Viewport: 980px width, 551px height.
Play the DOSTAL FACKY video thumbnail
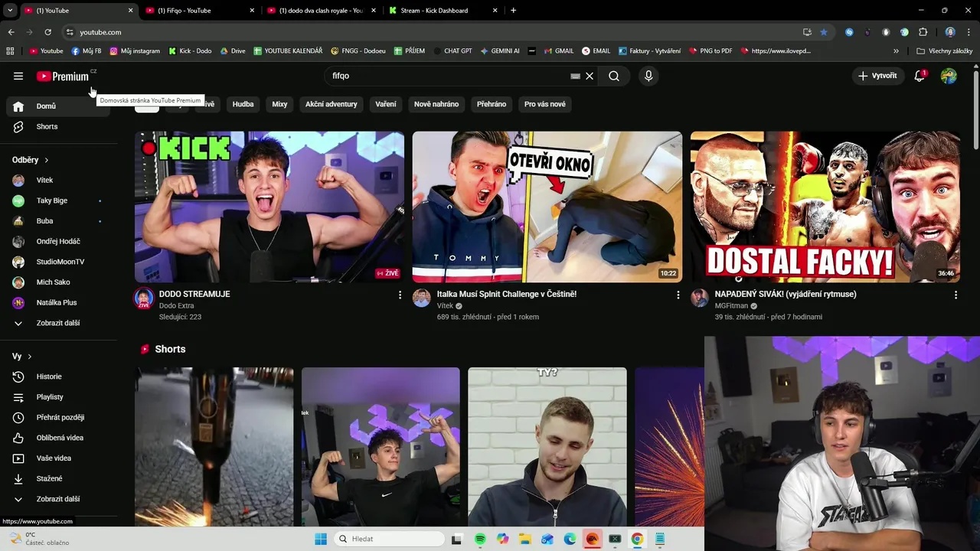pos(825,207)
